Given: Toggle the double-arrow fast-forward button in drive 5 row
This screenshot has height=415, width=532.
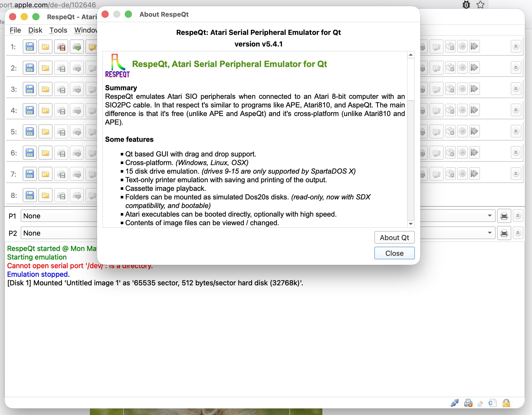Looking at the screenshot, I should point(474,131).
